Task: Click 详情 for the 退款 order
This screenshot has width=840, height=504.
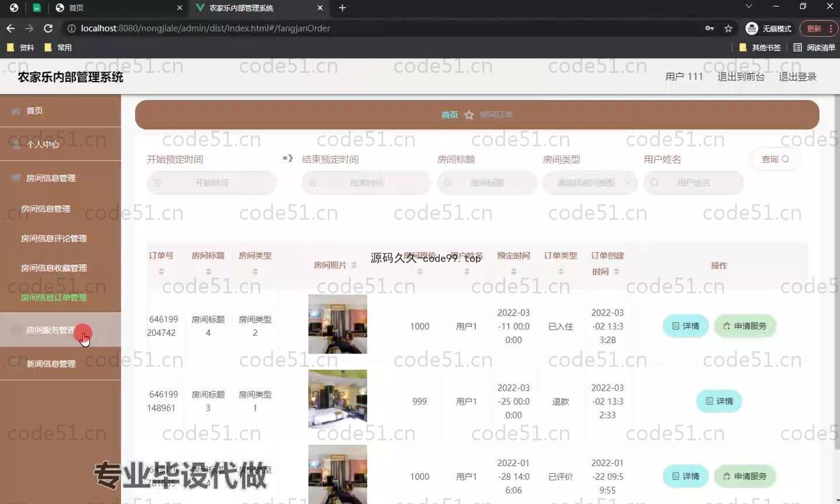Action: [719, 401]
